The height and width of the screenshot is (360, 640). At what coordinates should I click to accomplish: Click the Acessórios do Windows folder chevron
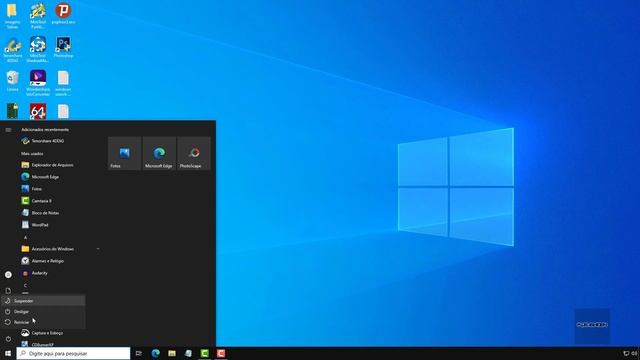(98, 249)
